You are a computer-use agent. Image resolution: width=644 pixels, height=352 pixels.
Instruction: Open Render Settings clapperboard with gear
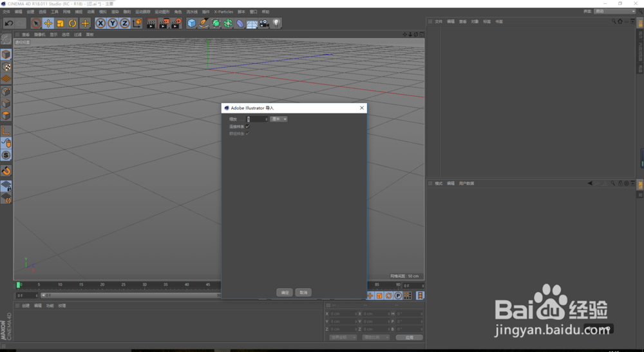coord(176,23)
